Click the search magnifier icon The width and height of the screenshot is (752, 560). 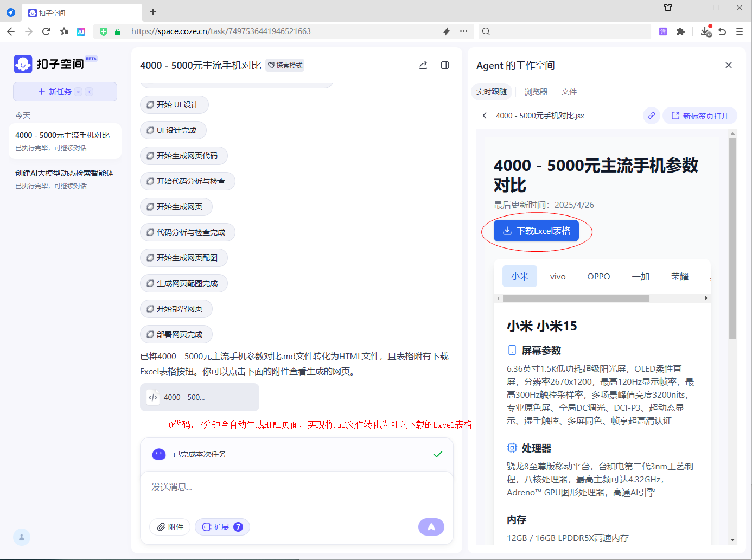tap(486, 31)
